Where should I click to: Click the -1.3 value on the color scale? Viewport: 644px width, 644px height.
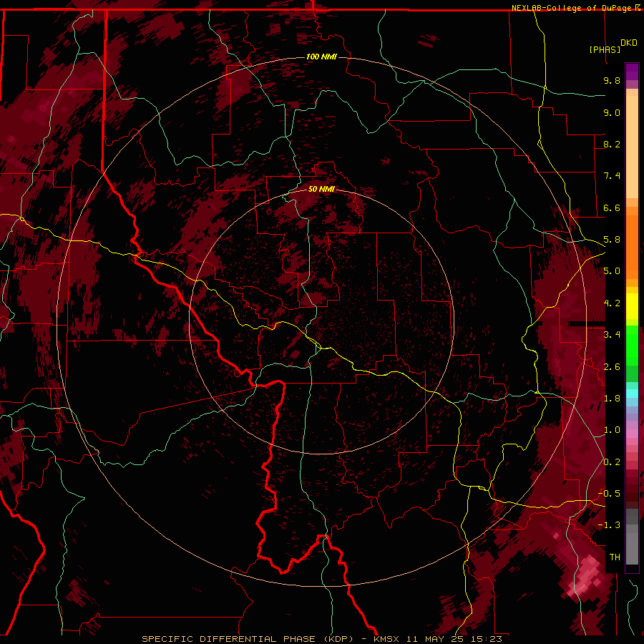click(x=609, y=525)
